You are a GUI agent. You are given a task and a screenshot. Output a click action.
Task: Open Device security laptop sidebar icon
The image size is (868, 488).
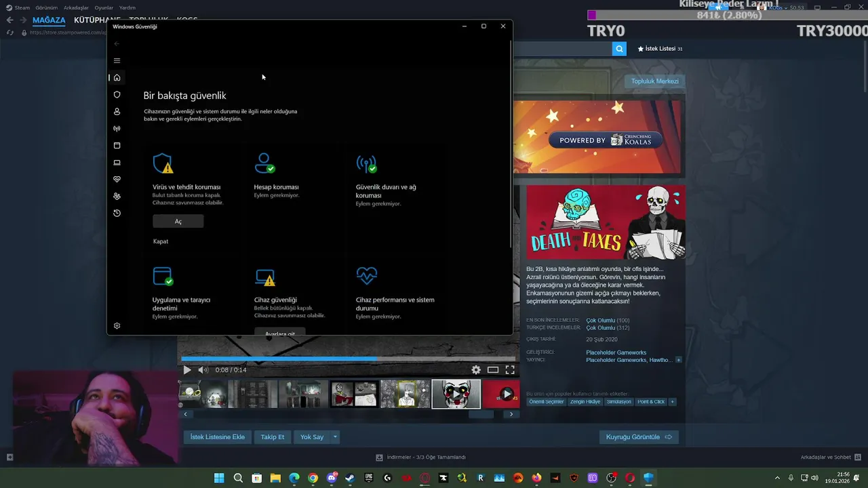coord(117,162)
